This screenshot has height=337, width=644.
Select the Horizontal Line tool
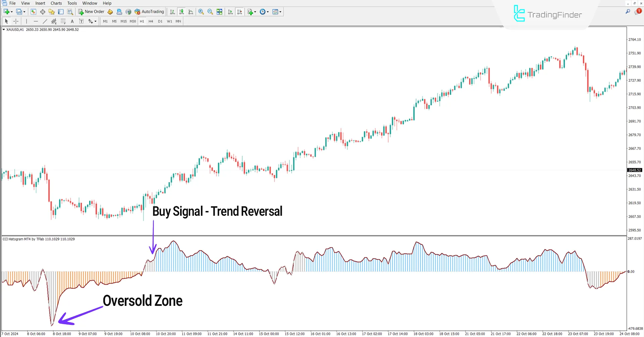(36, 21)
